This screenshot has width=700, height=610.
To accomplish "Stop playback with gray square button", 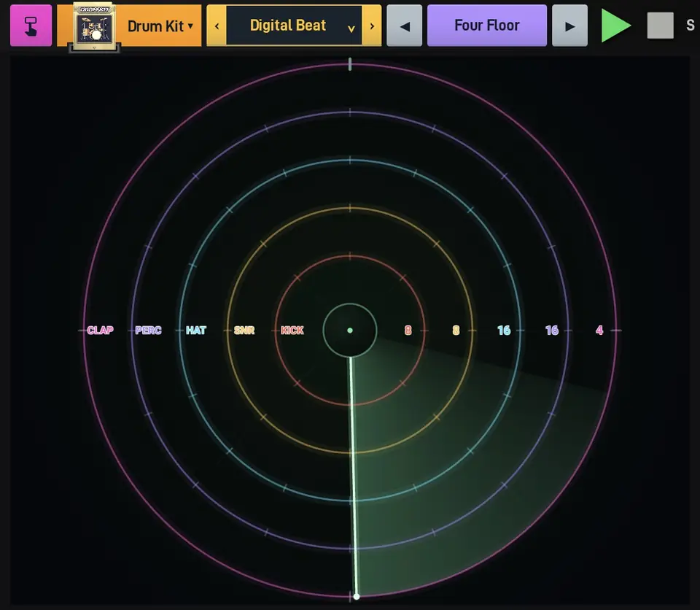I will pyautogui.click(x=661, y=26).
